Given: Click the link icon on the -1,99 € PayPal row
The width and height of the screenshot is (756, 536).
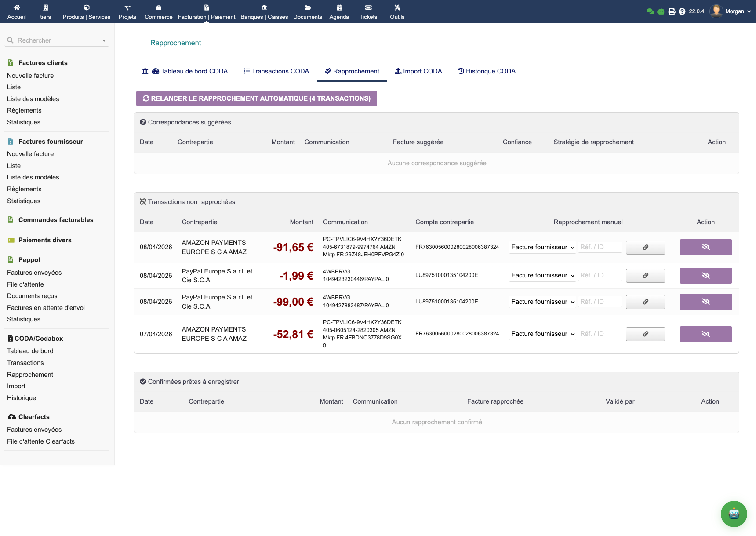Looking at the screenshot, I should (645, 275).
